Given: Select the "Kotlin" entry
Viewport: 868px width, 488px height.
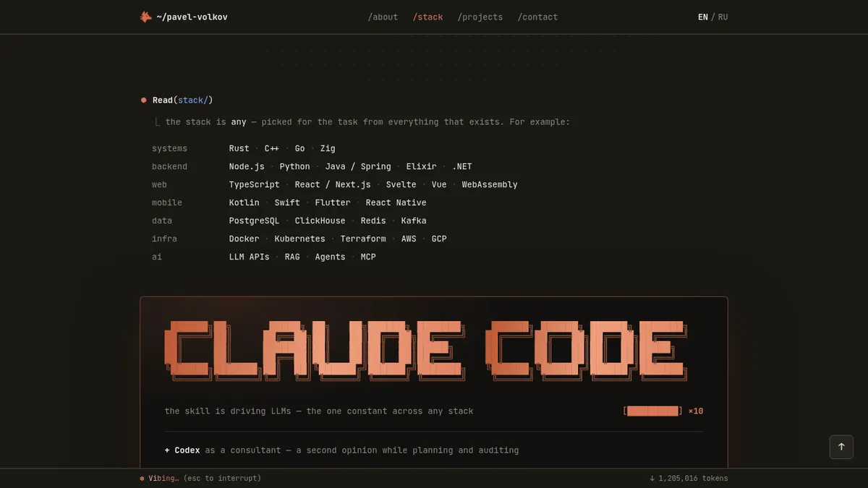Looking at the screenshot, I should pos(244,202).
